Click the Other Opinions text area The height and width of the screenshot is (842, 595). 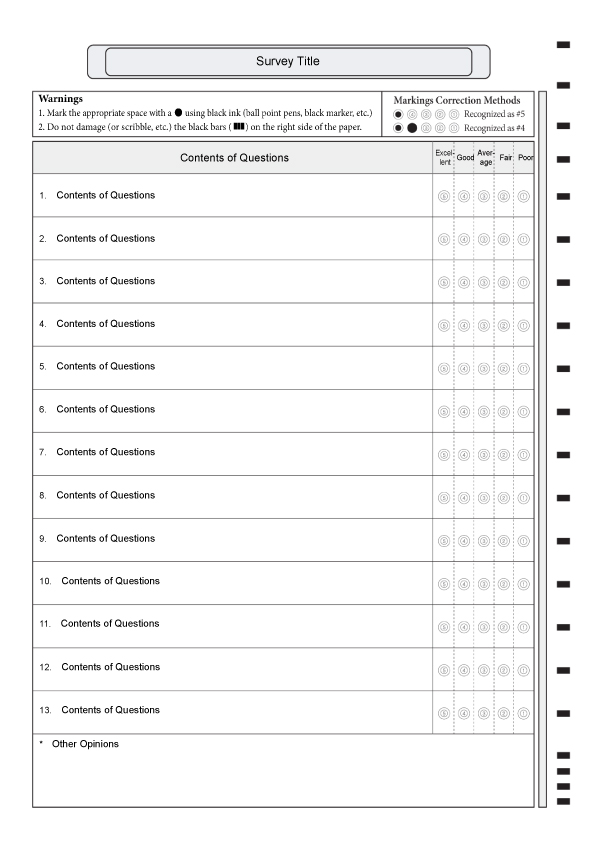[x=283, y=771]
